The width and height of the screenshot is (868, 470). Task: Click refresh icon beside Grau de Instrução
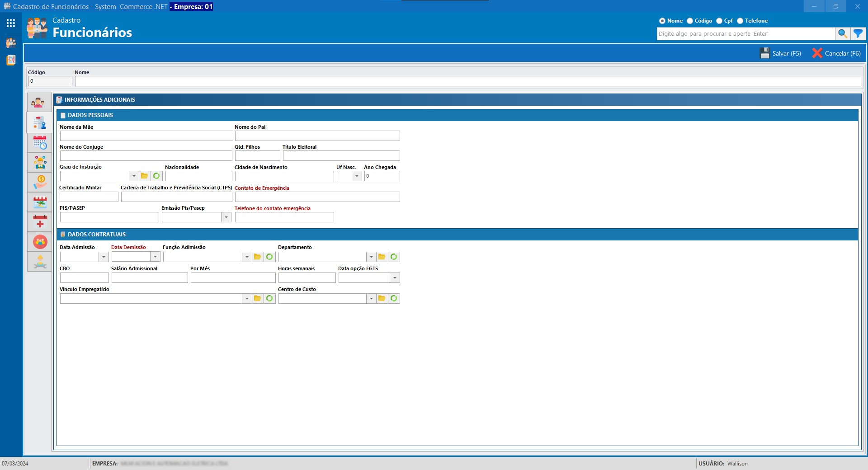[x=156, y=176]
